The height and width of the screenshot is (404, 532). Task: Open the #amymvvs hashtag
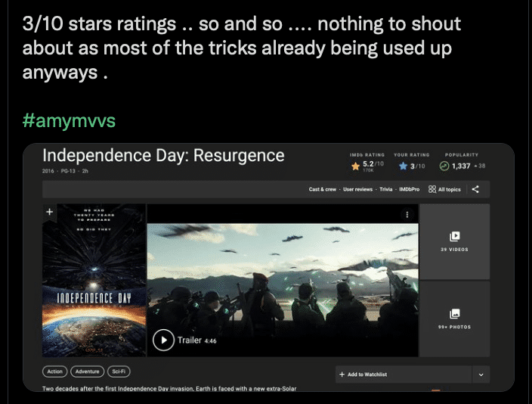pos(69,120)
